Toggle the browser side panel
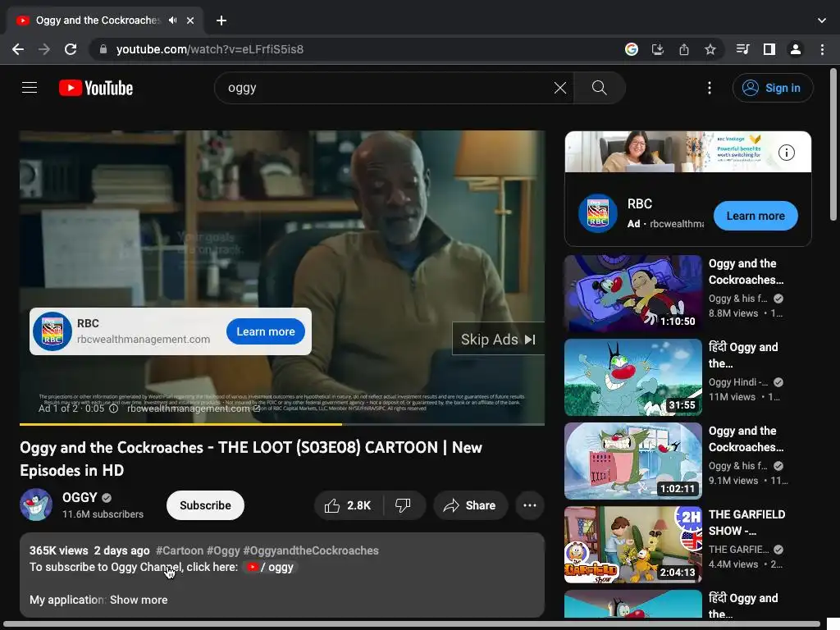The image size is (840, 630). pyautogui.click(x=769, y=49)
